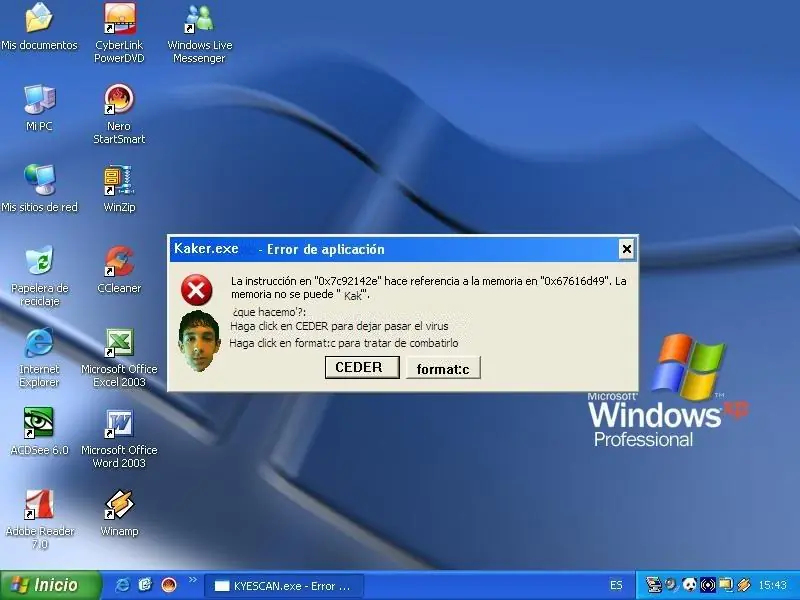The width and height of the screenshot is (800, 600).
Task: Click the panda antivirus tray icon
Action: coord(689,585)
